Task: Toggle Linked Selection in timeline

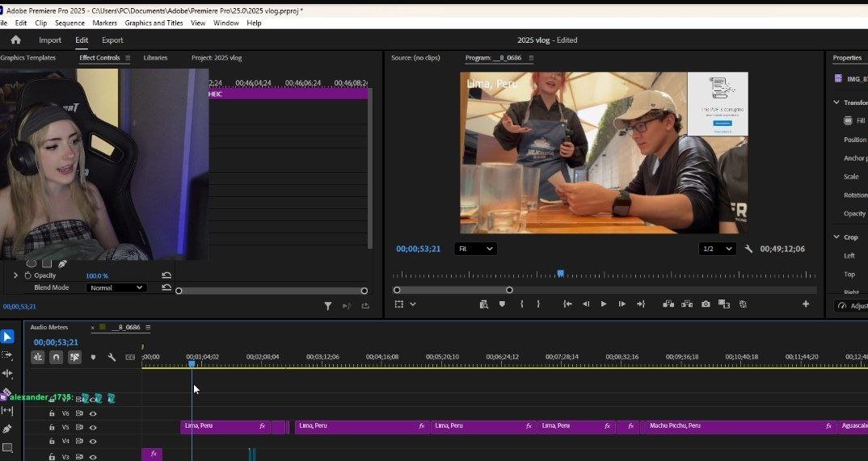Action: coord(74,358)
